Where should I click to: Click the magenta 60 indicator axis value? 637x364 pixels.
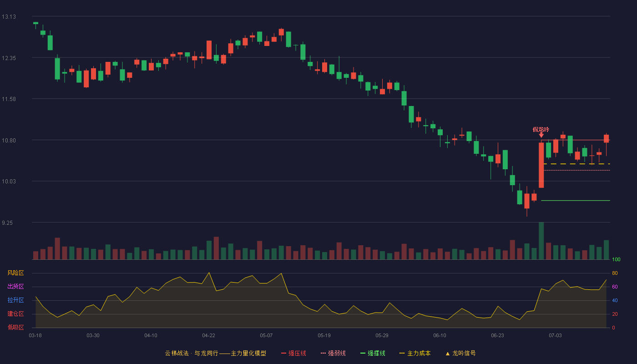615,287
